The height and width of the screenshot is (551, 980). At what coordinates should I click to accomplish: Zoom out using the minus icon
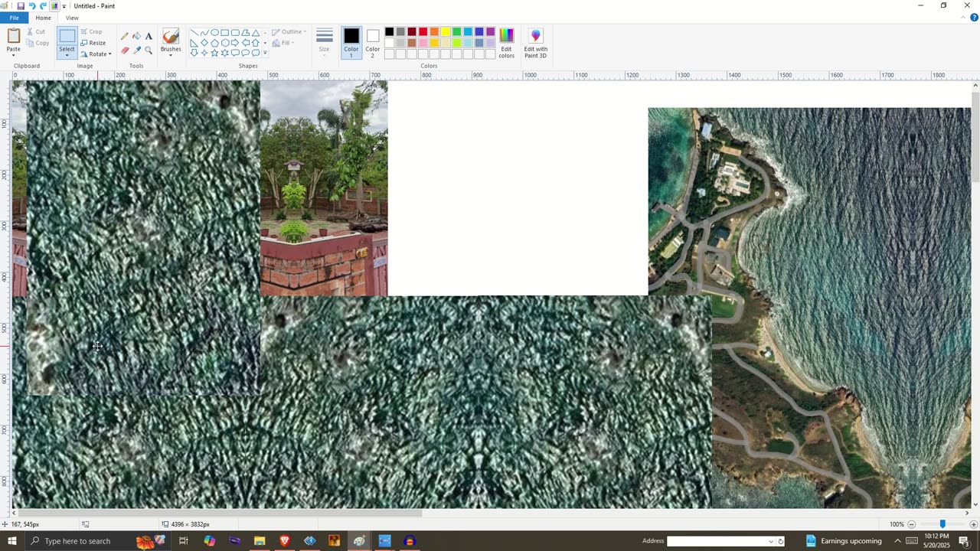(x=911, y=524)
